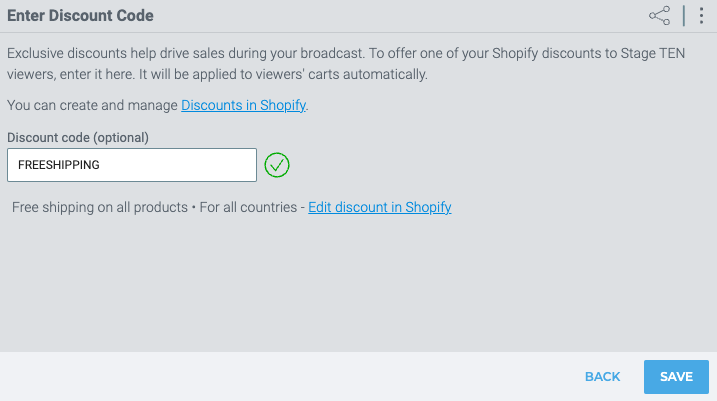Click the blank panel area below the discount summary
The height and width of the screenshot is (401, 717).
click(x=358, y=283)
